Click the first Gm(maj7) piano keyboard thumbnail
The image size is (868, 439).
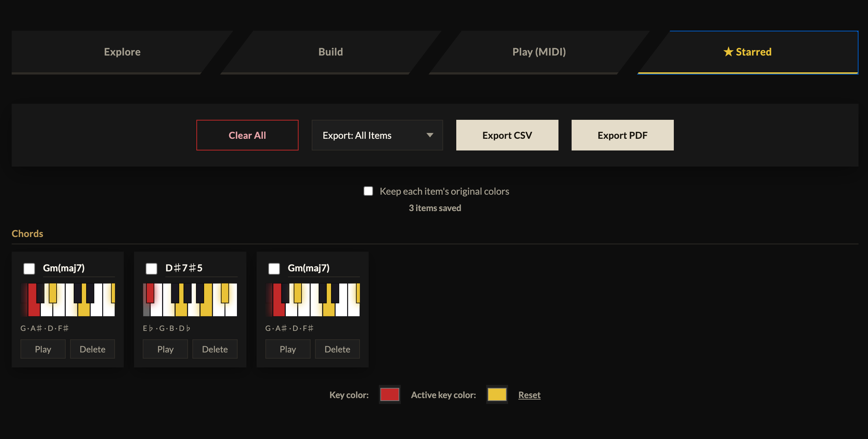click(68, 299)
